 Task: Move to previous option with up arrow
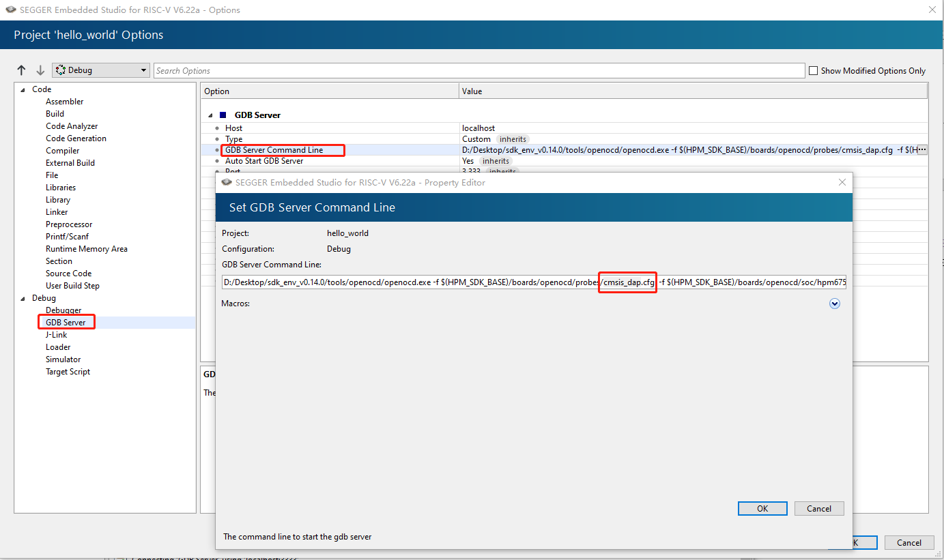point(21,70)
